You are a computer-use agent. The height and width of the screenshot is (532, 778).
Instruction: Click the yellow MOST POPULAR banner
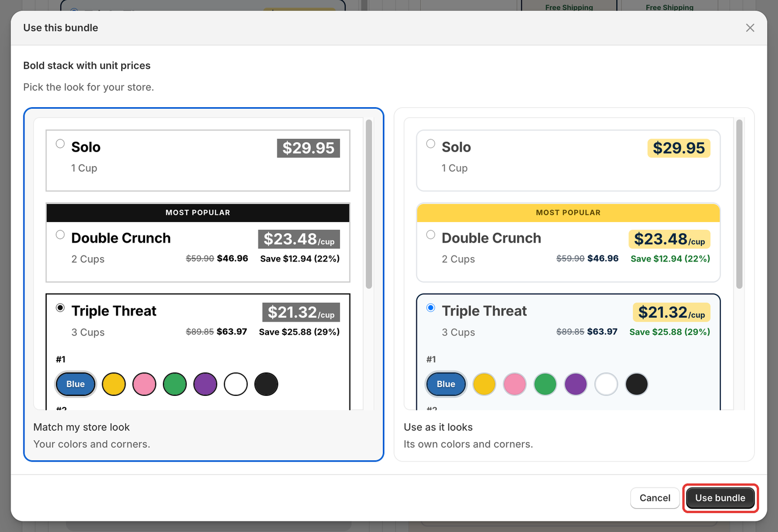(x=568, y=213)
